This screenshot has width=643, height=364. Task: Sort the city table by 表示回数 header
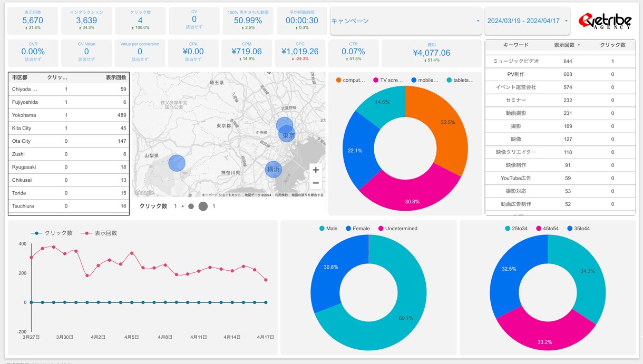tap(116, 77)
